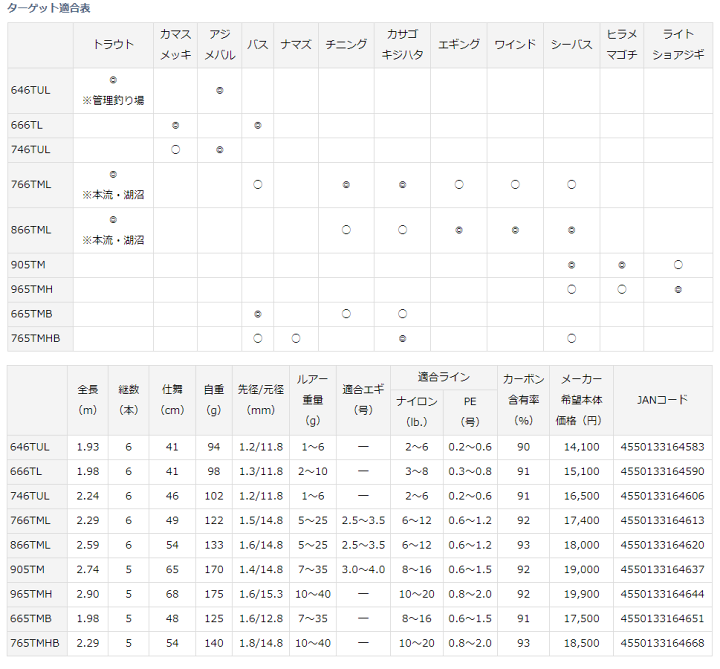
Task: Select the 1.6/15.3 diameter value
Action: click(x=261, y=594)
